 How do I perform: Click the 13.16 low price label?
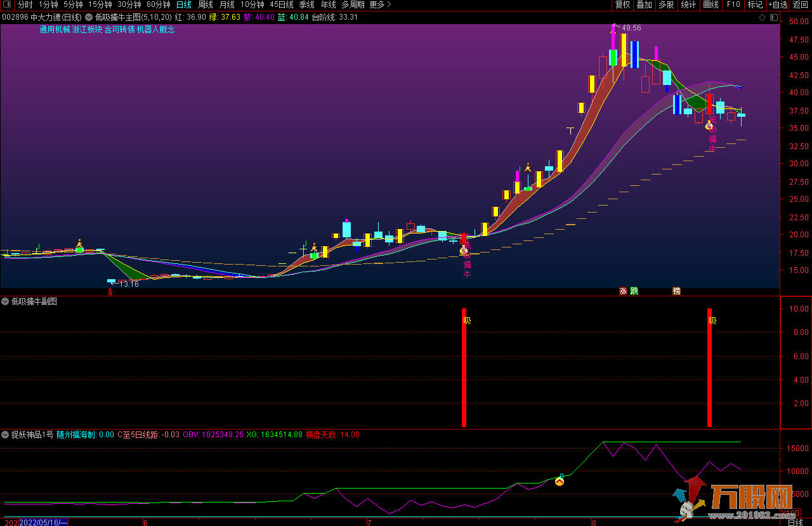pos(129,284)
